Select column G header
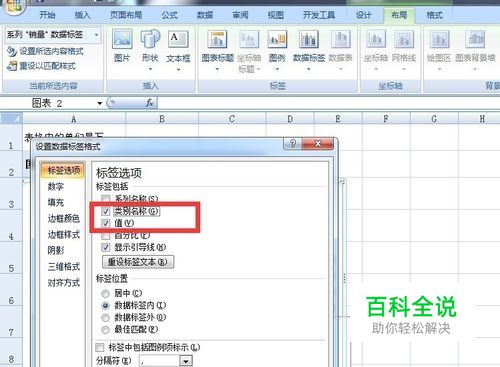This screenshot has height=367, width=500. click(434, 119)
